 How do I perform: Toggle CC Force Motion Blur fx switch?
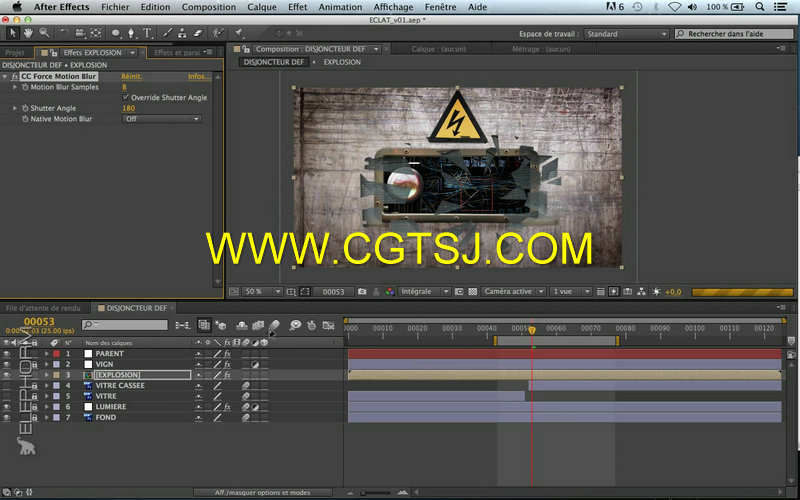coord(15,76)
